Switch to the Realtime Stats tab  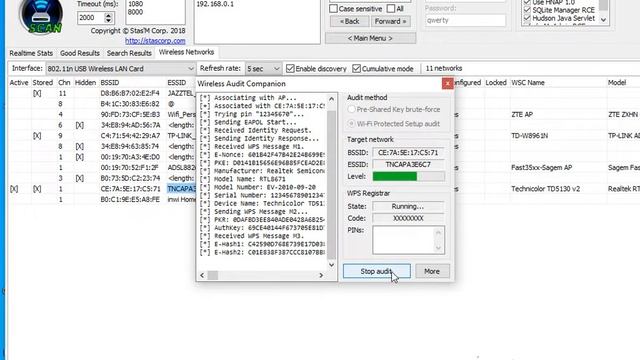pyautogui.click(x=31, y=53)
